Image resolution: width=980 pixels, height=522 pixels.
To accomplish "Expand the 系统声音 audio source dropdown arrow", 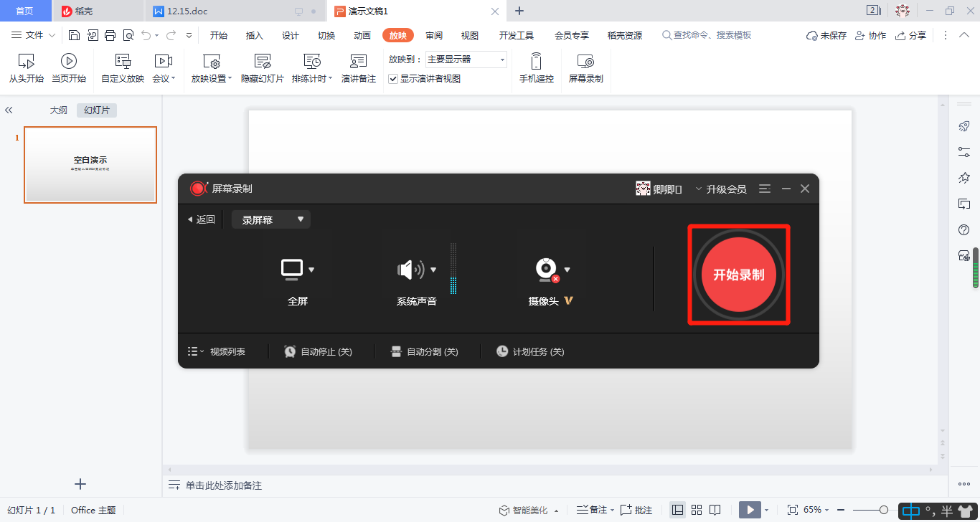I will coord(433,270).
